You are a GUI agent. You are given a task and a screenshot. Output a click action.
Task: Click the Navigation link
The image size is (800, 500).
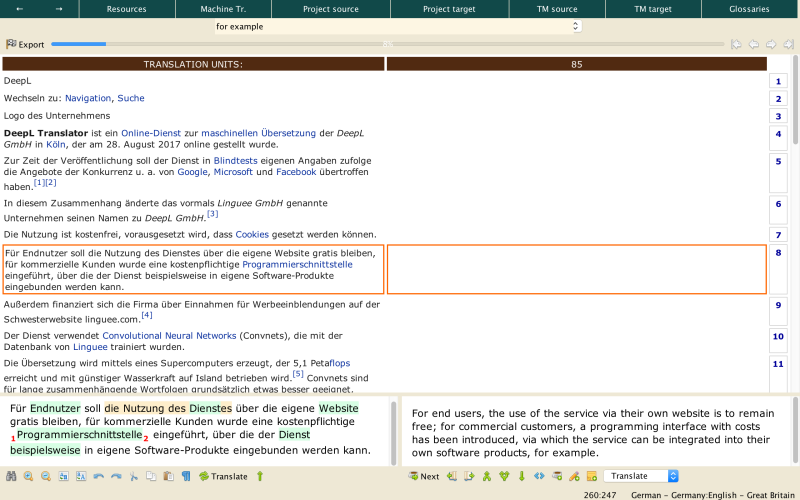[88, 98]
